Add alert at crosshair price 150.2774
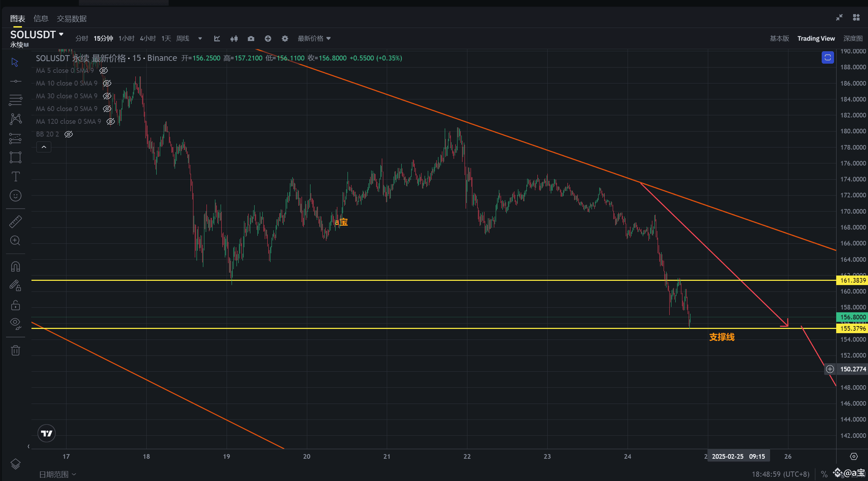Image resolution: width=868 pixels, height=481 pixels. tap(830, 369)
